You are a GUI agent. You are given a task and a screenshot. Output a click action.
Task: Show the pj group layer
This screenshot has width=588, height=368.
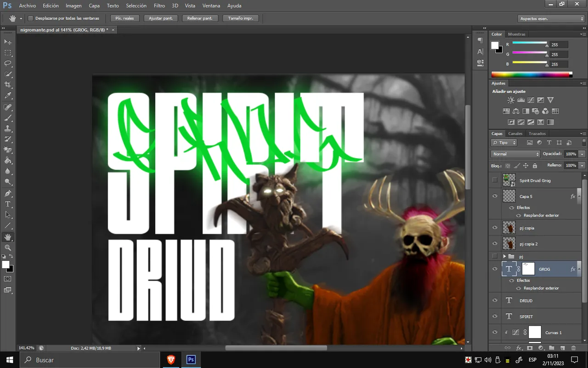495,256
